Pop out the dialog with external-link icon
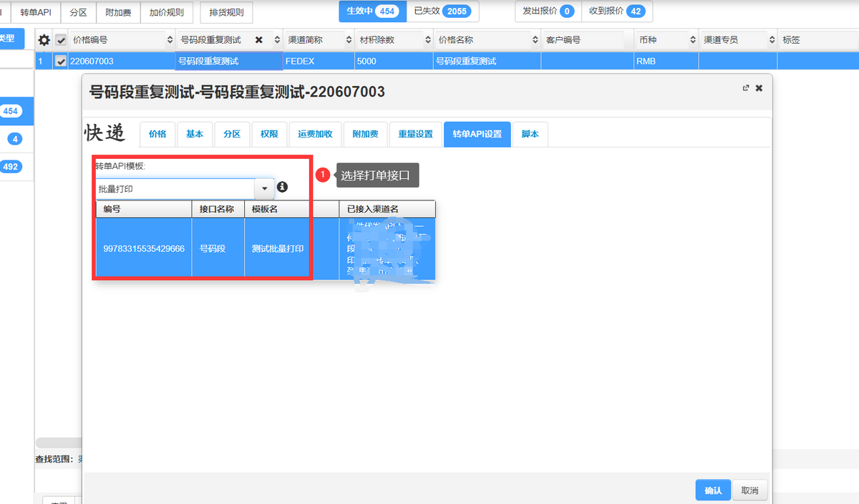The width and height of the screenshot is (859, 504). (746, 88)
